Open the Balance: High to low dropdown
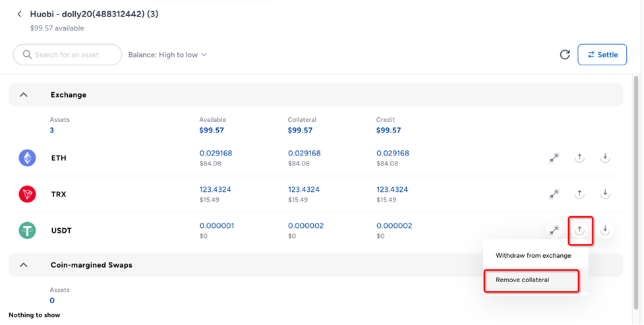This screenshot has height=325, width=644. pyautogui.click(x=167, y=55)
